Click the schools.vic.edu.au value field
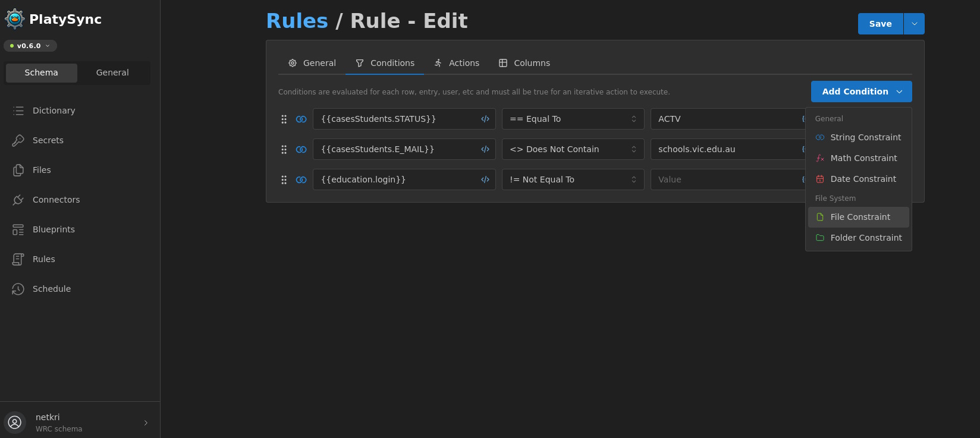The height and width of the screenshot is (438, 980). [728, 149]
